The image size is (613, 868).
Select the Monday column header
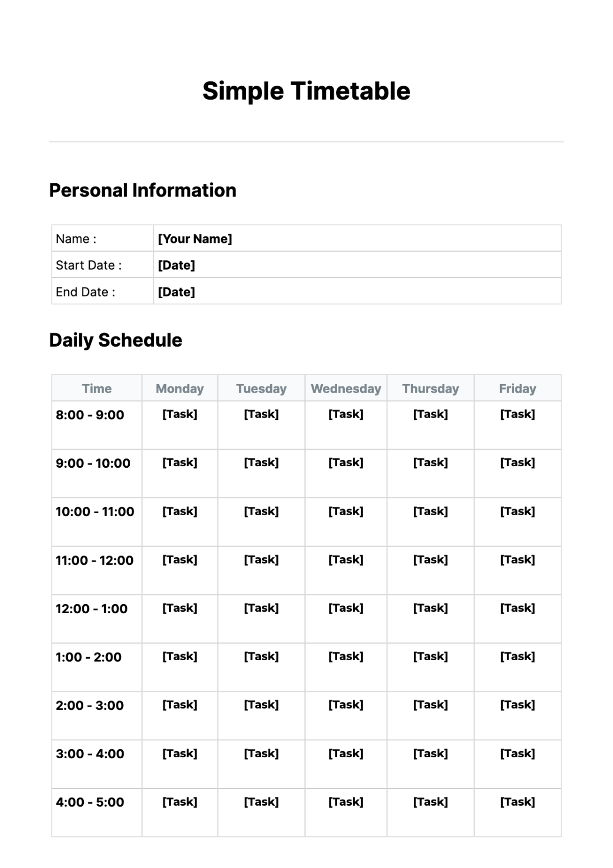click(179, 389)
